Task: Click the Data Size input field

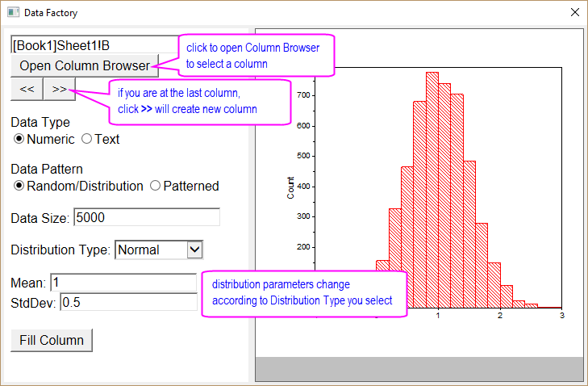Action: tap(147, 217)
